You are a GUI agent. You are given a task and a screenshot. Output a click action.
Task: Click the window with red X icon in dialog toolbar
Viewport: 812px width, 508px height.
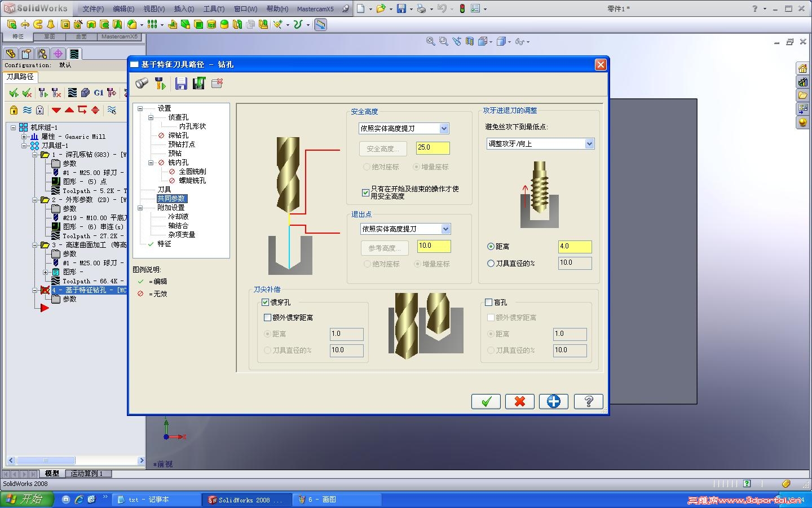(x=218, y=84)
